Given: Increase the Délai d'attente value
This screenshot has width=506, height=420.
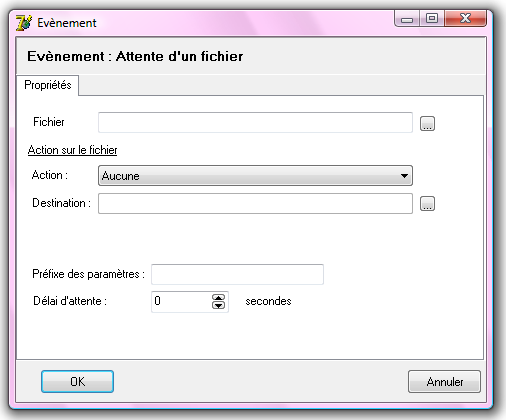Looking at the screenshot, I should [x=218, y=297].
